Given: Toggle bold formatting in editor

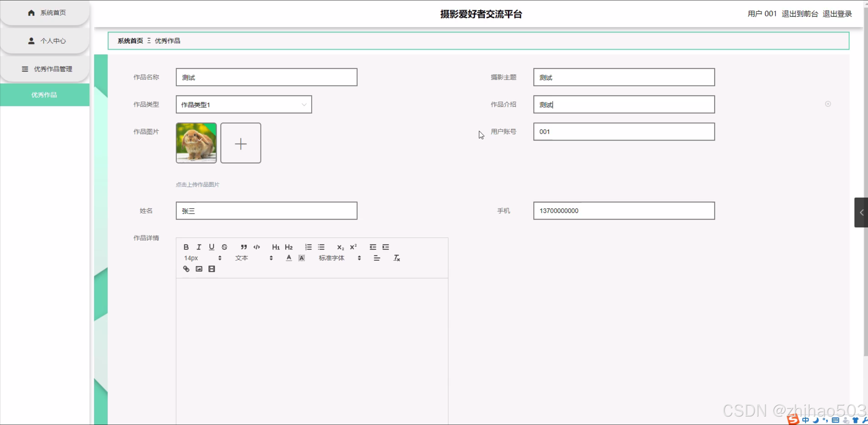Looking at the screenshot, I should (186, 247).
